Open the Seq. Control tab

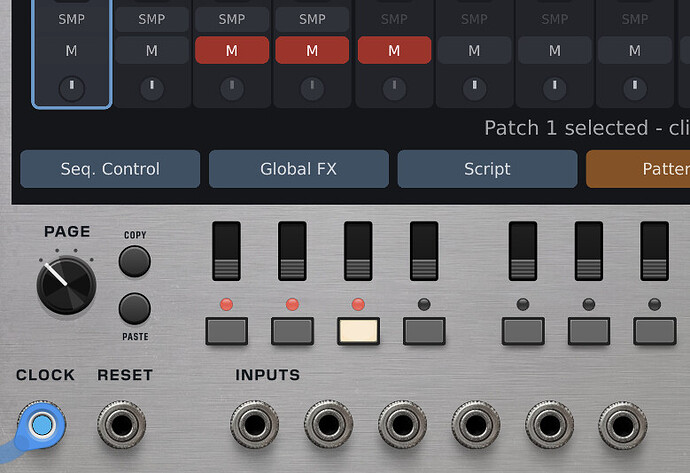point(110,169)
